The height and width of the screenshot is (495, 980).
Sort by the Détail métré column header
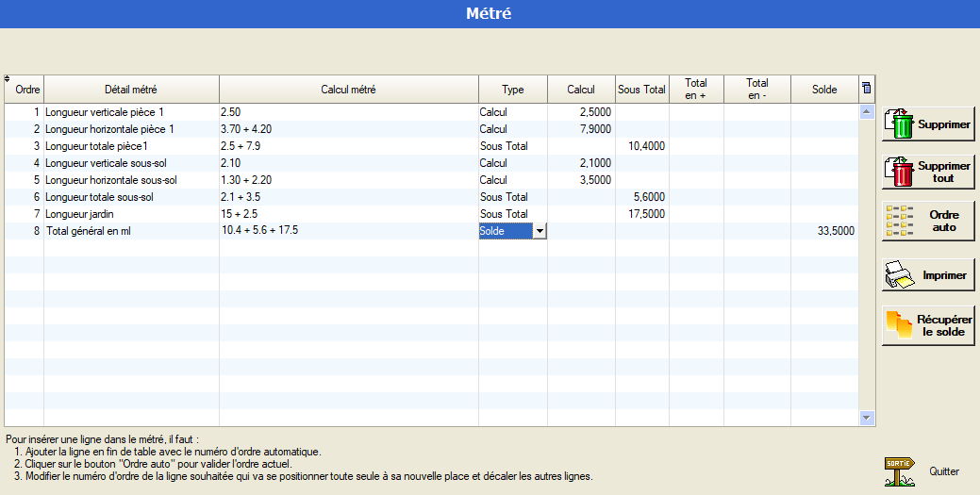(131, 90)
